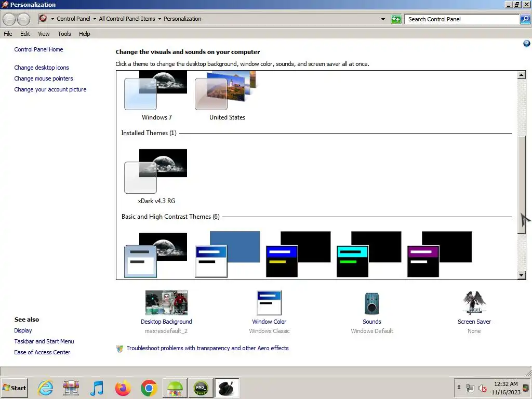Open Google Chrome from the taskbar

[149, 388]
